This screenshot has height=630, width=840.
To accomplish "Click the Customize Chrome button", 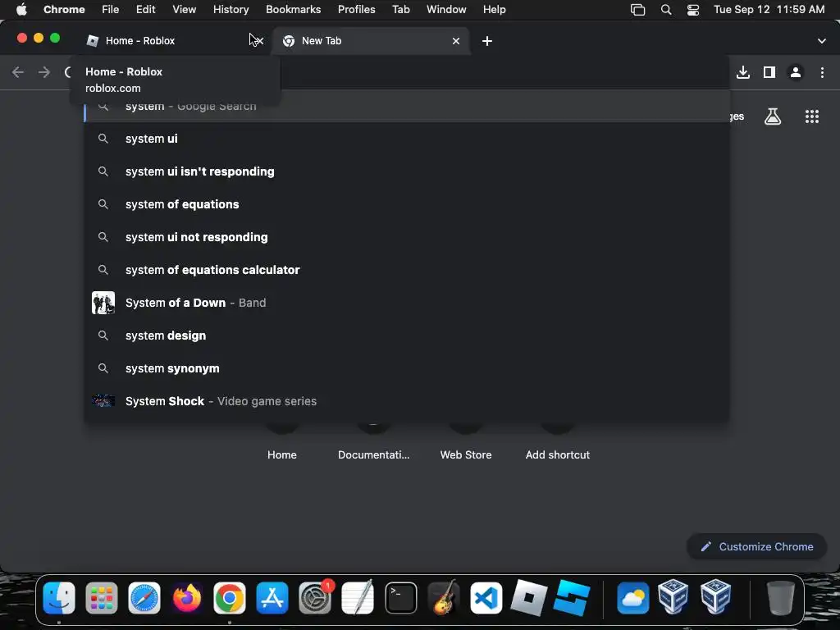I will [756, 546].
